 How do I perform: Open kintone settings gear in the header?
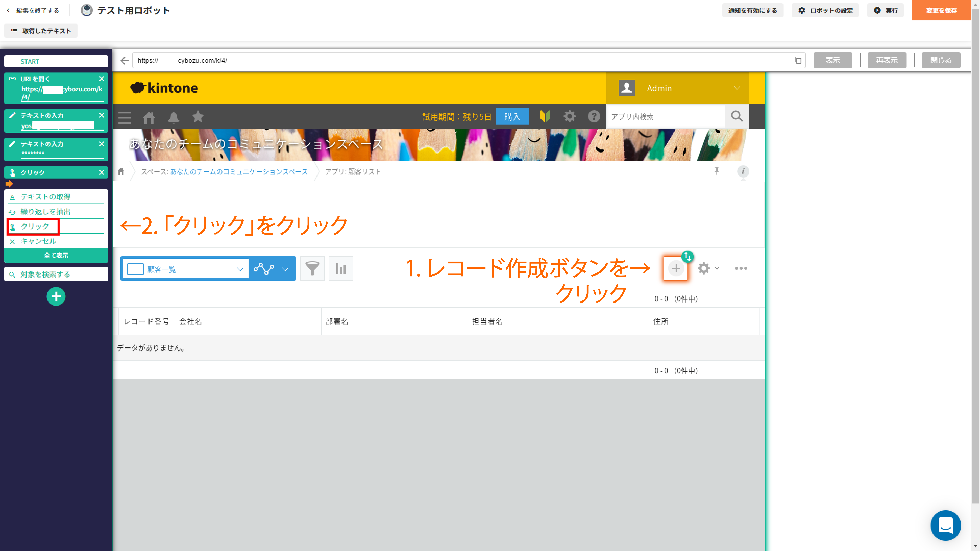570,116
